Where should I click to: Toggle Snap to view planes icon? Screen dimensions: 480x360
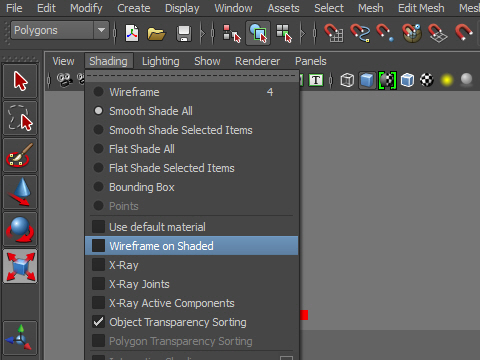(x=438, y=33)
